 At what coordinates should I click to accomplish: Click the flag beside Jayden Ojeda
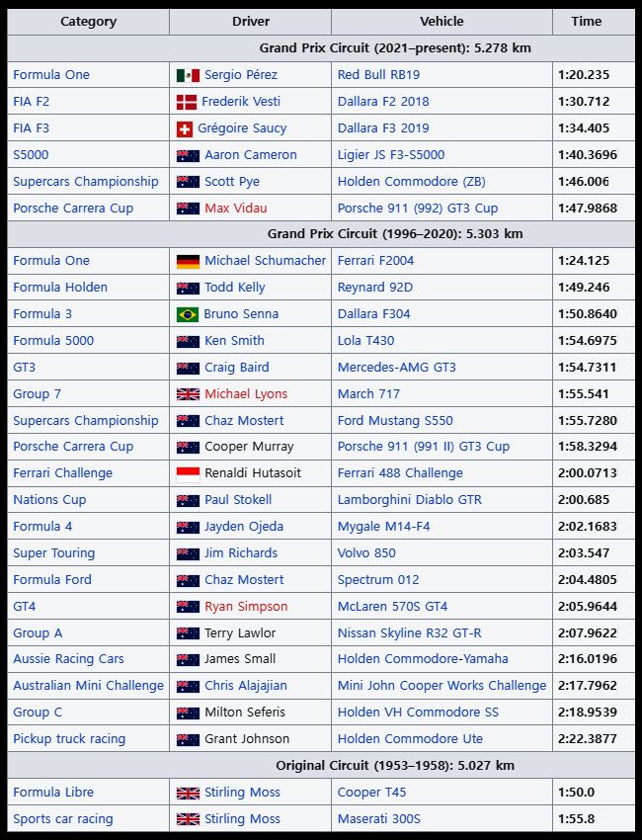coord(188,527)
